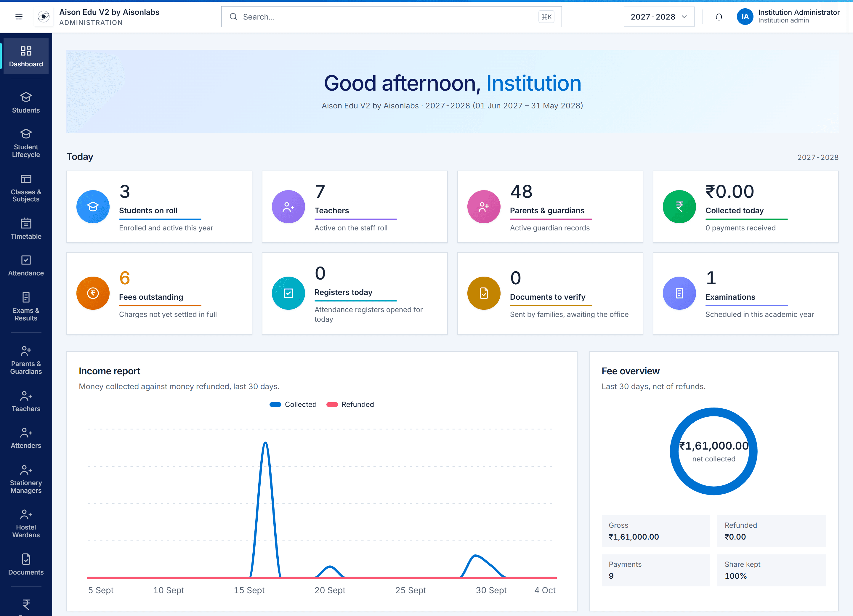The height and width of the screenshot is (616, 853).
Task: Click the net collected donut chart
Action: point(713,451)
